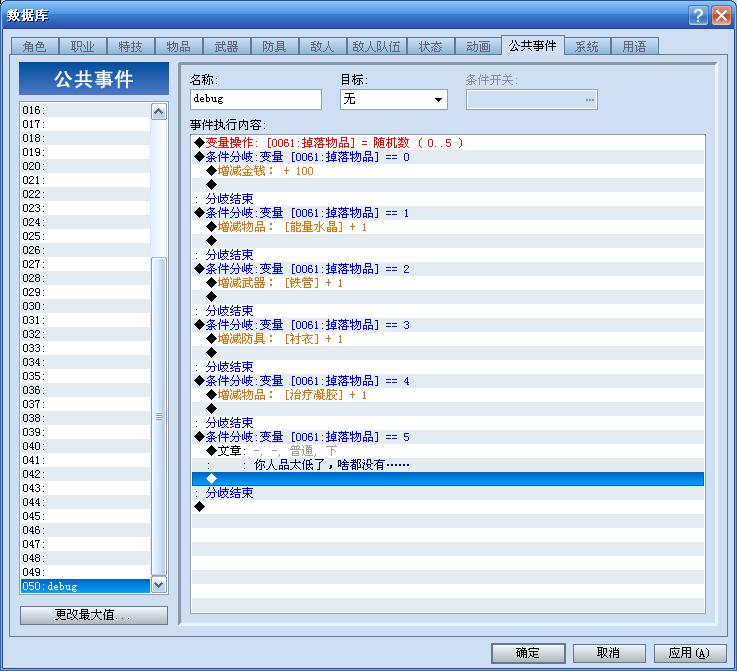Select list entry 025:
This screenshot has height=671, width=737.
coord(86,236)
